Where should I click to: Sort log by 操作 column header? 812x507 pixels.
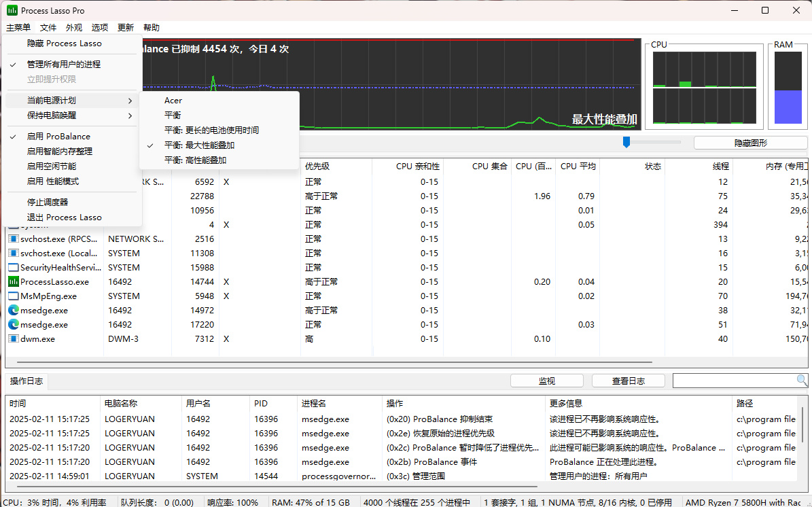pos(463,403)
